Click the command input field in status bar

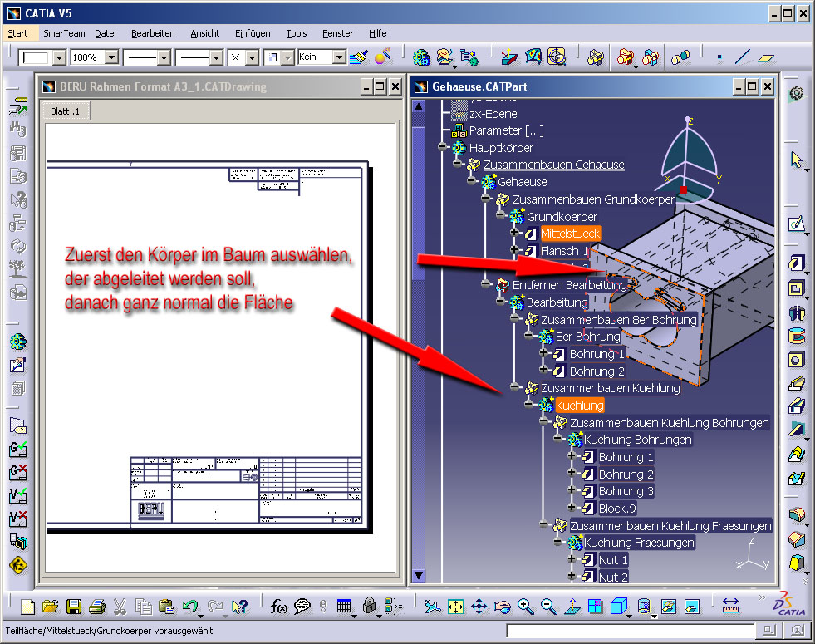(630, 631)
